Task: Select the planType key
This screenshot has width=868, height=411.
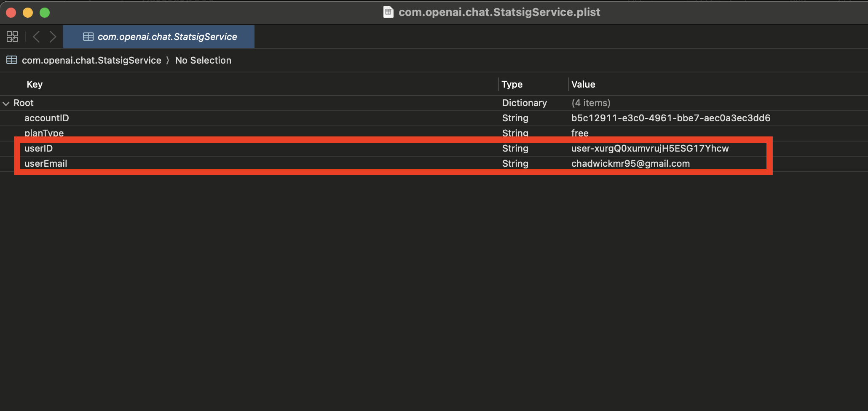Action: click(44, 133)
